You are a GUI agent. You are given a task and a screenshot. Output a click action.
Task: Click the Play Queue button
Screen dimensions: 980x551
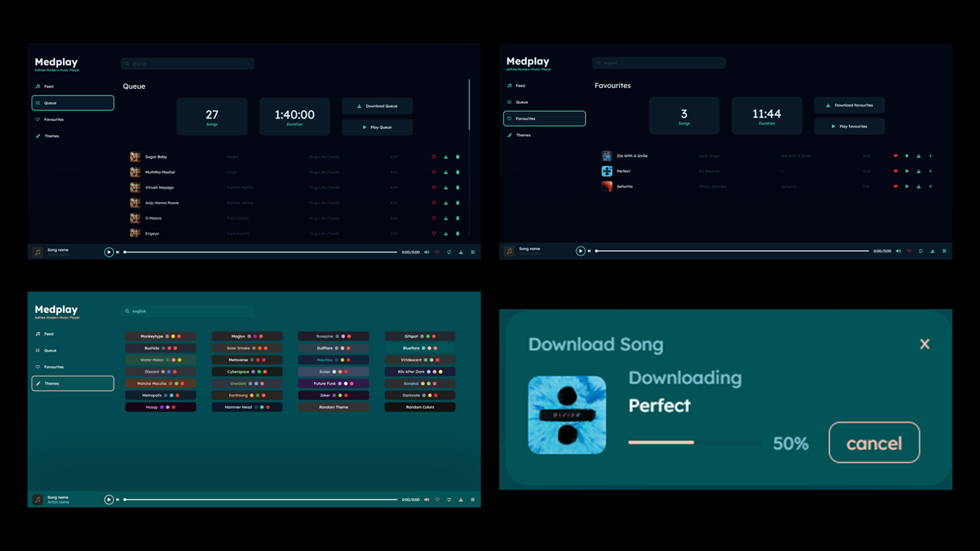[x=377, y=127]
